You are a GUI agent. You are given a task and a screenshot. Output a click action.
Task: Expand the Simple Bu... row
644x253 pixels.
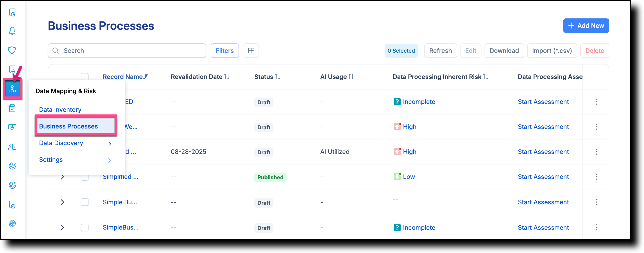(x=62, y=202)
